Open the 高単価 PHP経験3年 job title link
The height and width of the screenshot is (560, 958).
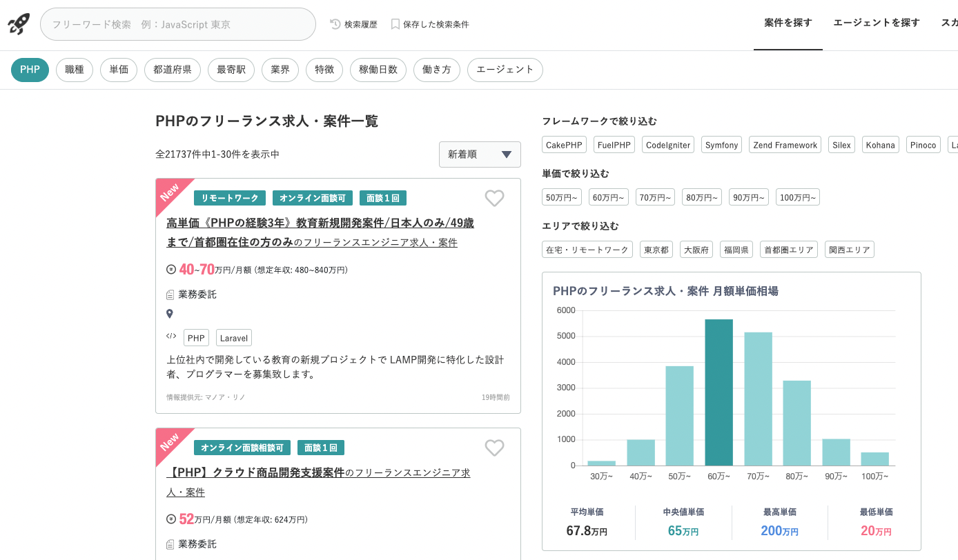[x=320, y=223]
